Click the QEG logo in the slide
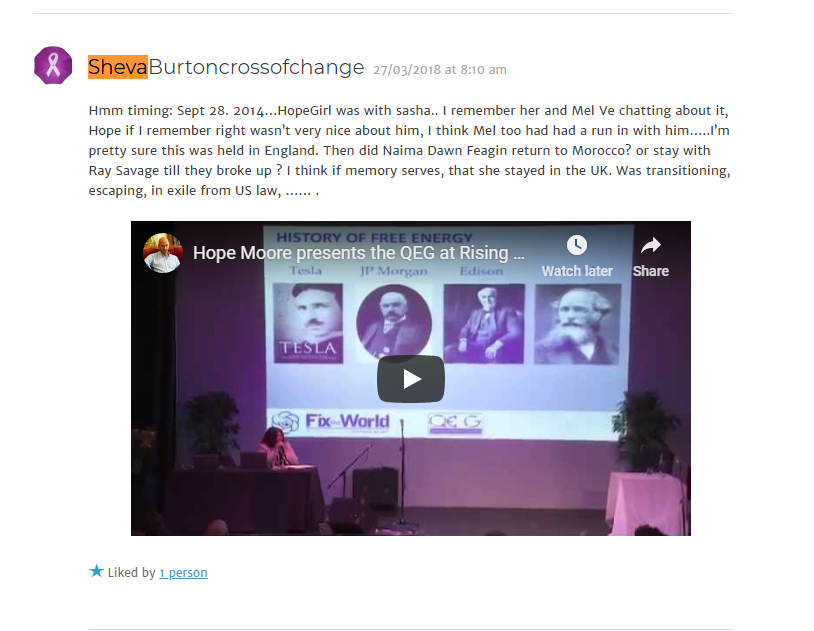The width and height of the screenshot is (814, 631). coord(455,423)
